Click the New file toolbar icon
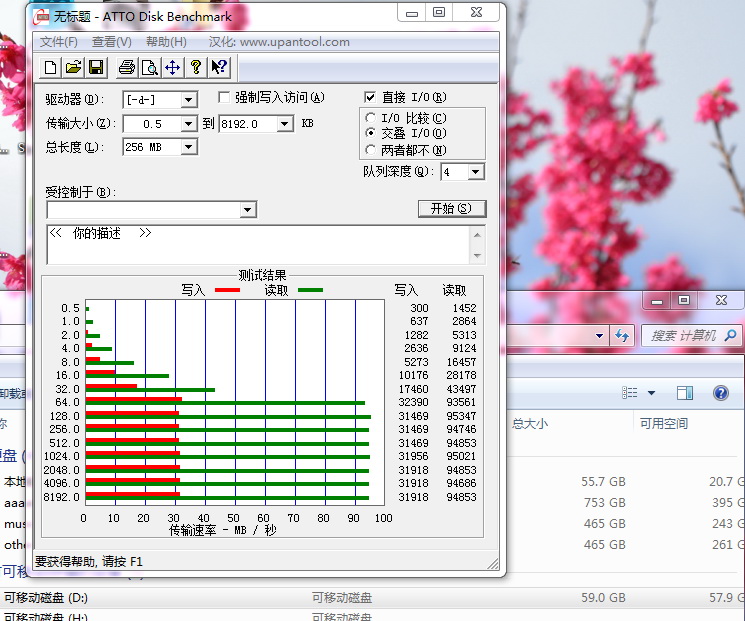 tap(50, 67)
